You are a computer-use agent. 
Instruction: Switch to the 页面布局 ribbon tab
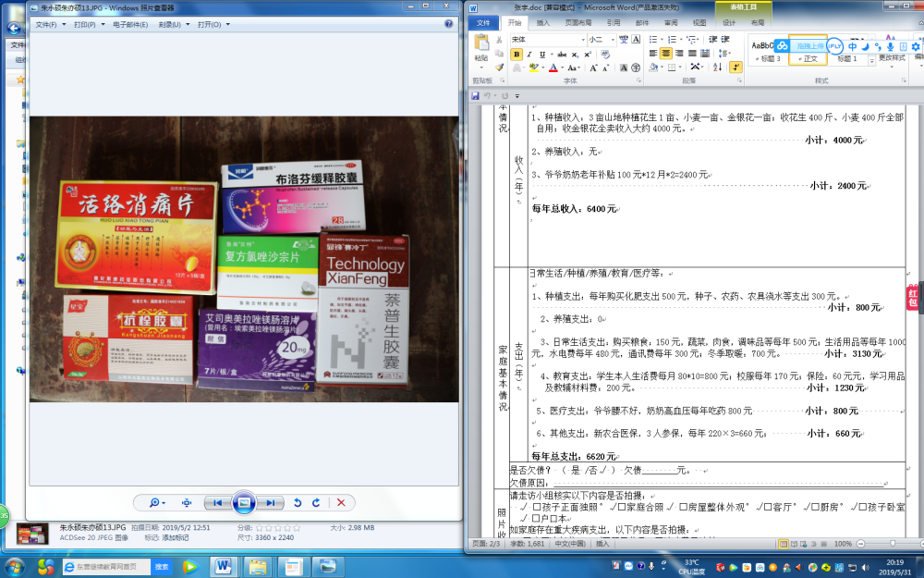578,22
